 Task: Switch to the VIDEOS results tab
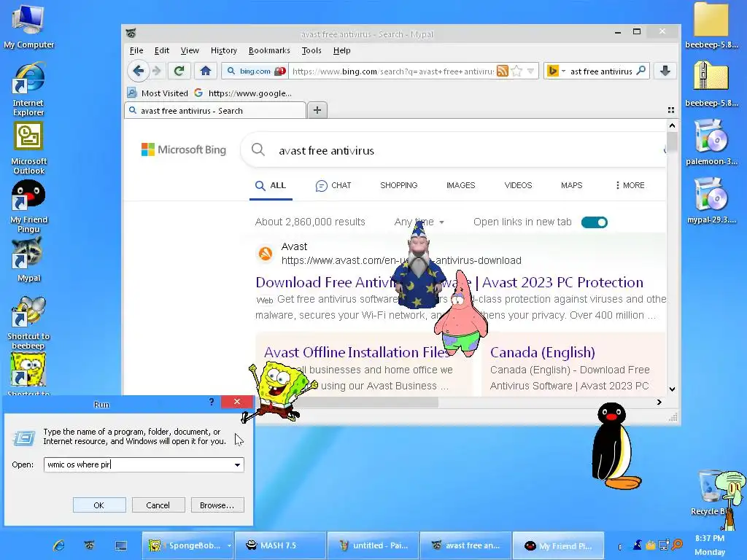[518, 185]
